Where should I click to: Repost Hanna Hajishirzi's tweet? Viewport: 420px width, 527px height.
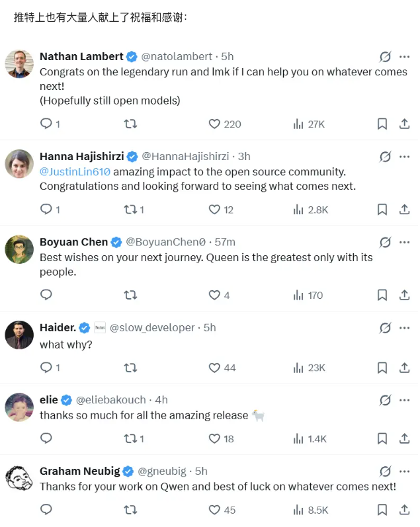[x=131, y=210]
